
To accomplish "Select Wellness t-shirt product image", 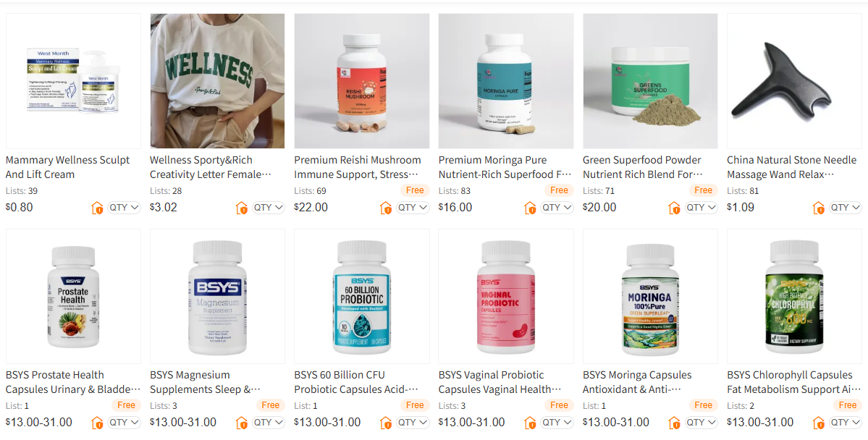I will (x=218, y=81).
